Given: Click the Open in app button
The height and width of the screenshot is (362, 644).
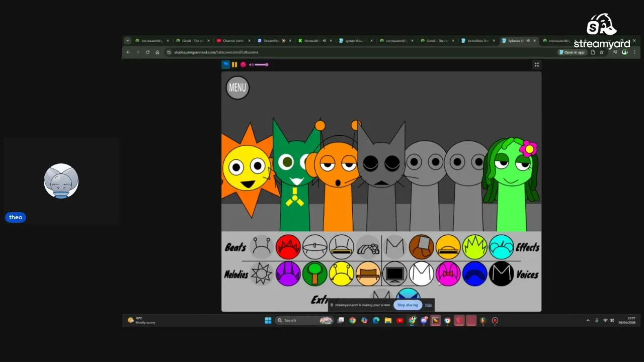Looking at the screenshot, I should pyautogui.click(x=572, y=52).
